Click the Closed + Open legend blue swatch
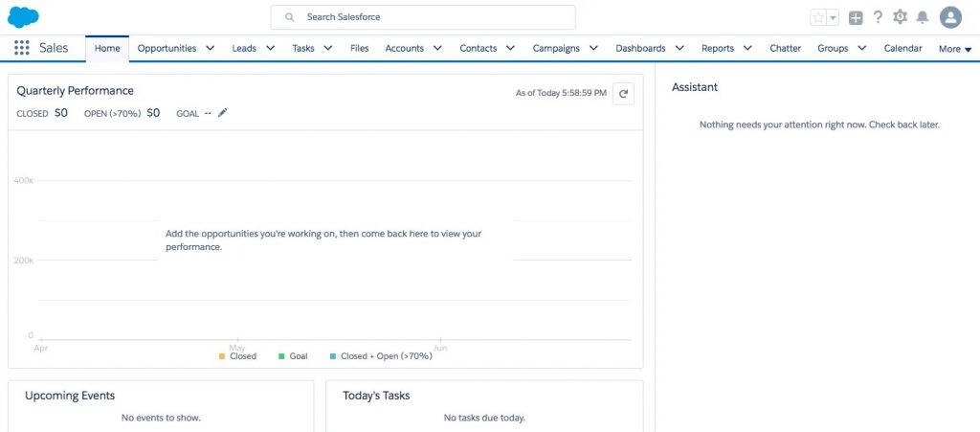This screenshot has height=432, width=980. pos(333,356)
